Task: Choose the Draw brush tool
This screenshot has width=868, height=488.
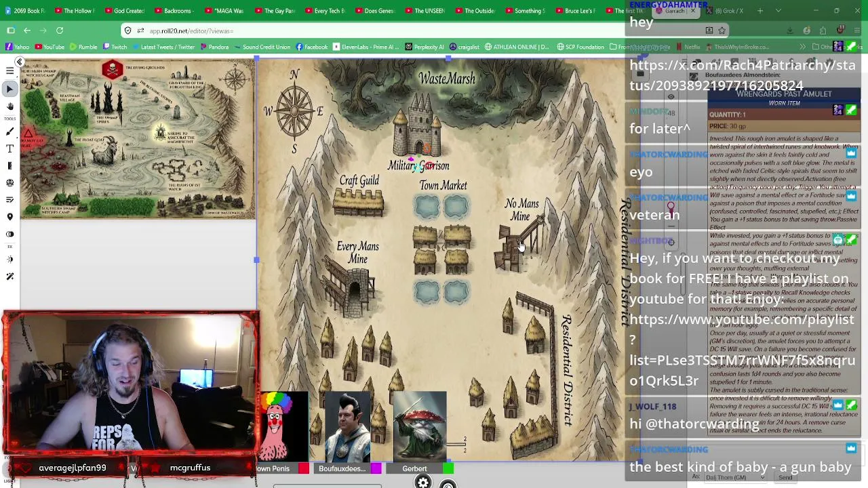Action: (x=10, y=131)
